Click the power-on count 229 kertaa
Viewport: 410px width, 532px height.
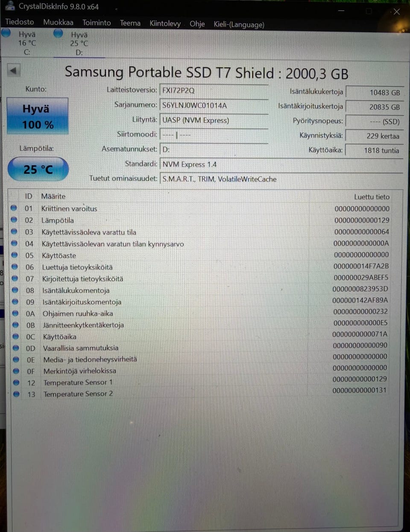(375, 136)
